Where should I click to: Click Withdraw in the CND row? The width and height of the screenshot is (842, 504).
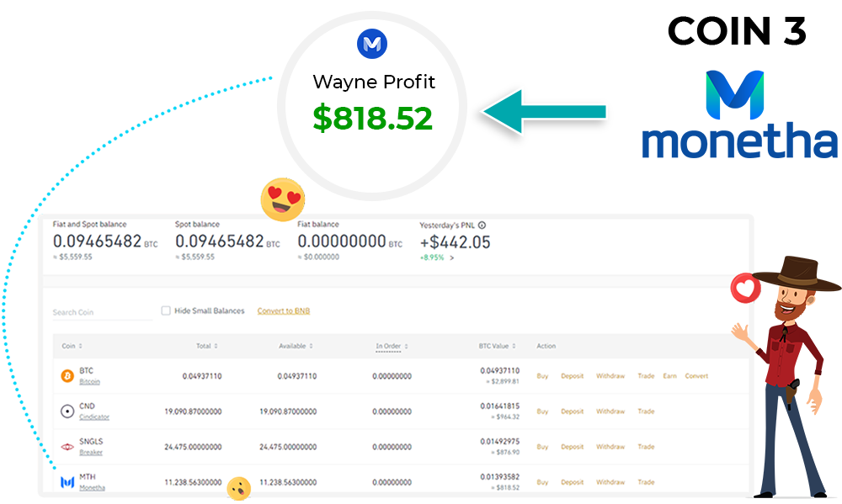point(610,411)
